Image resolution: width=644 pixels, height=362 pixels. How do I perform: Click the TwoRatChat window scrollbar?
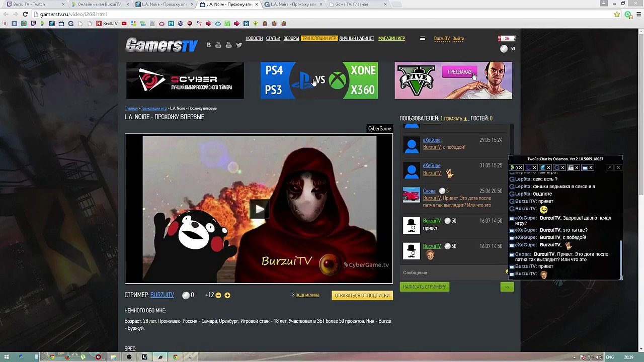(621, 259)
